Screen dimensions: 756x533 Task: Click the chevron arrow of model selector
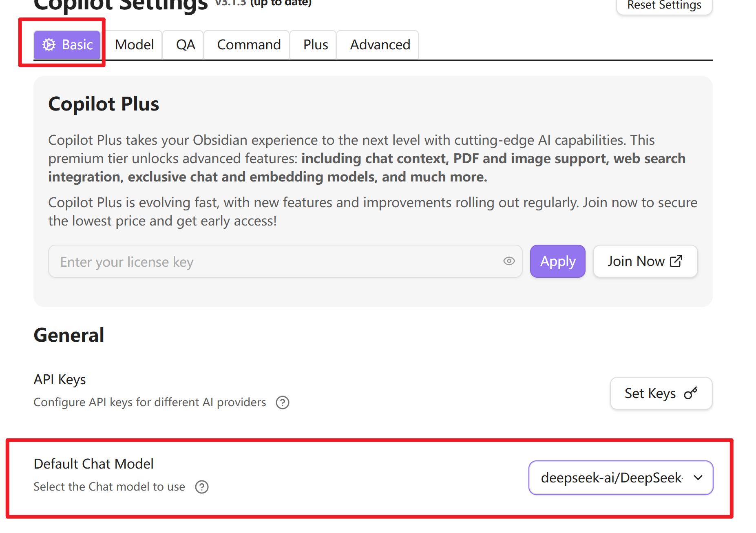point(698,478)
